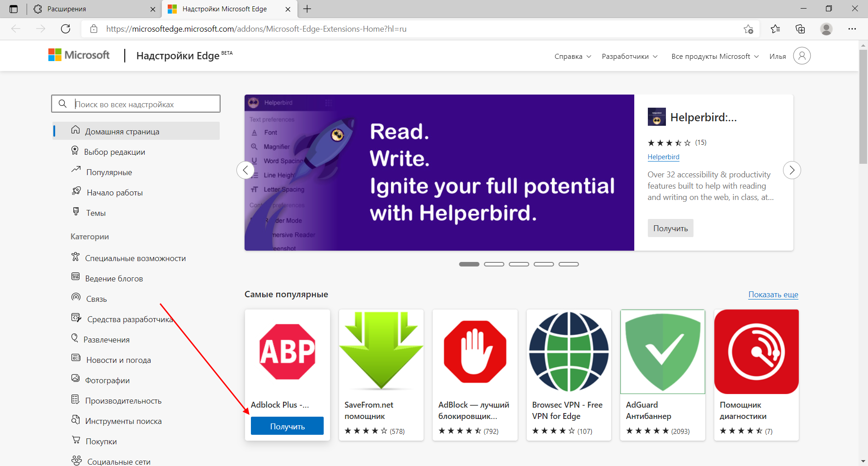
Task: Click the scrollbar down arrow
Action: (863, 461)
